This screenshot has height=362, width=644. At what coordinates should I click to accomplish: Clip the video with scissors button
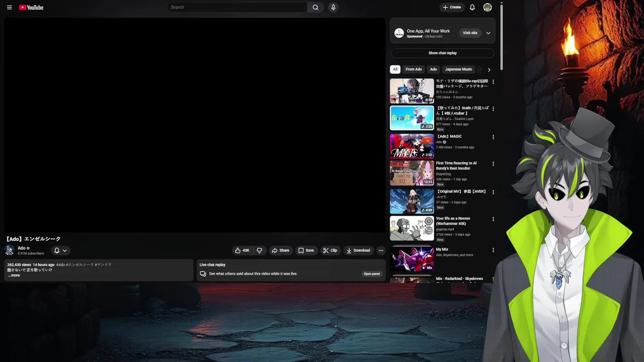[x=330, y=250]
